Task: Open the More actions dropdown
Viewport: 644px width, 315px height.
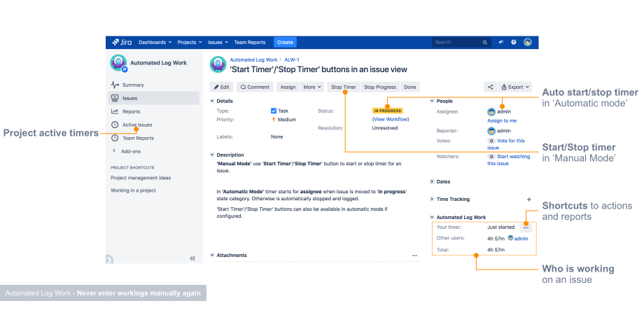Action: 312,87
